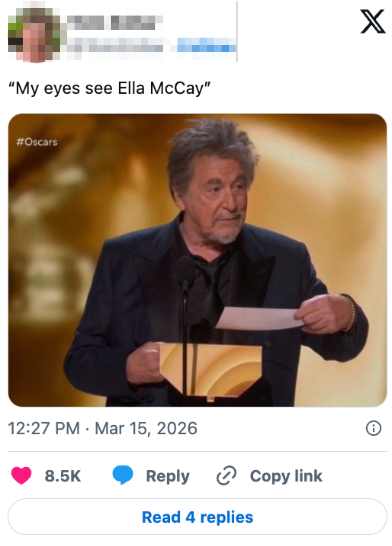Click the white card held in the photo

click(x=258, y=318)
